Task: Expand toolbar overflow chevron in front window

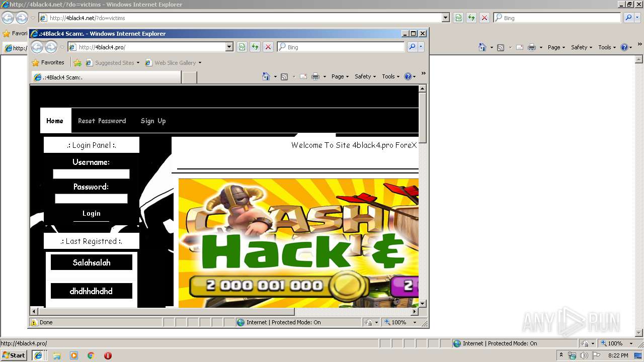Action: coord(423,73)
